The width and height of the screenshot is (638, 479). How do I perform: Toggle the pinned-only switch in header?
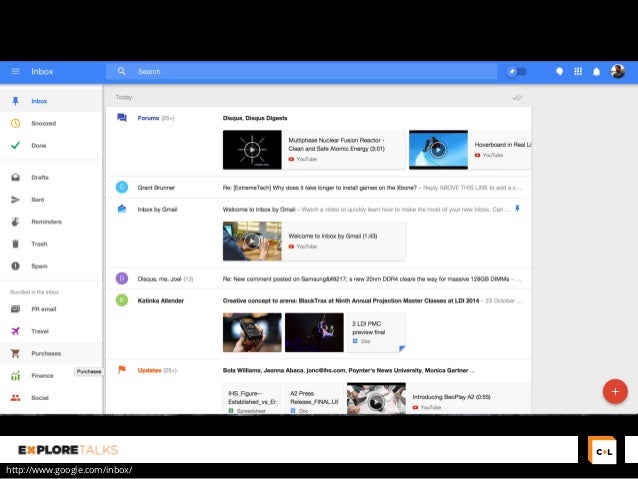[x=517, y=72]
